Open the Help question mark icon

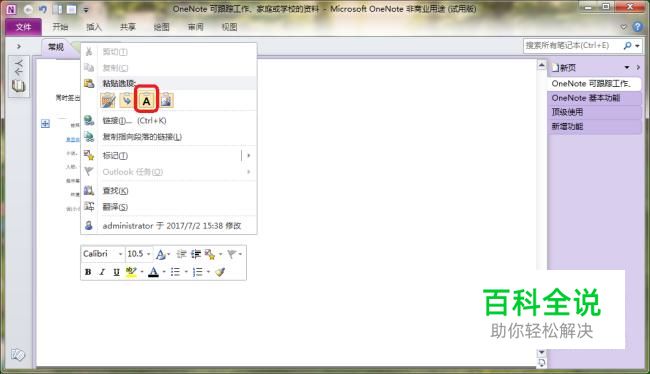[x=637, y=27]
